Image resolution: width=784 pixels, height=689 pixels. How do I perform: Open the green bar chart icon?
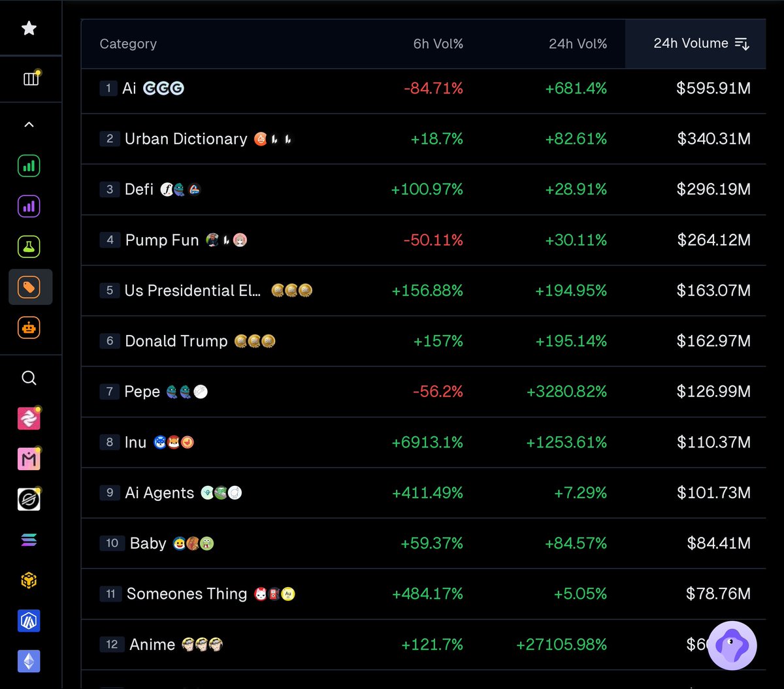pyautogui.click(x=29, y=167)
